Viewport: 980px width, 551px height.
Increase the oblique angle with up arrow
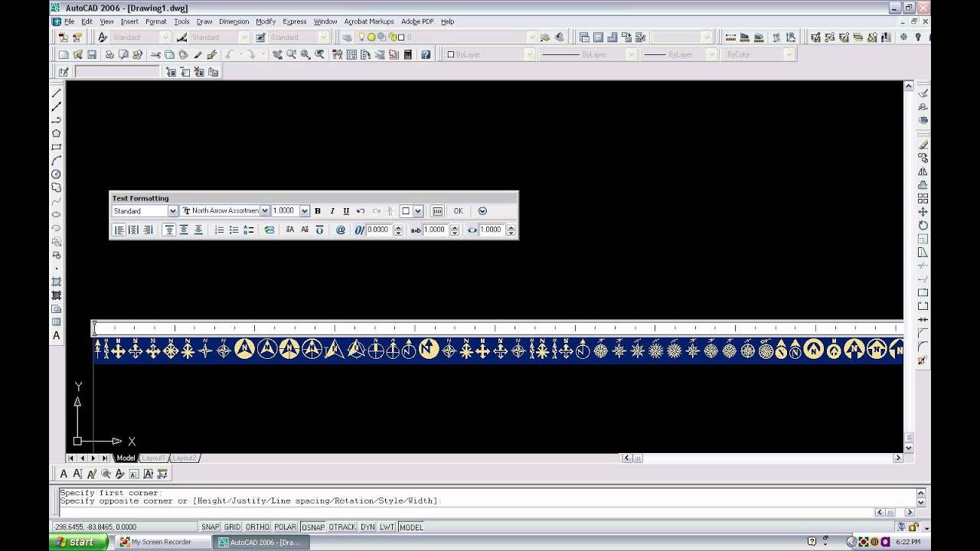[398, 227]
